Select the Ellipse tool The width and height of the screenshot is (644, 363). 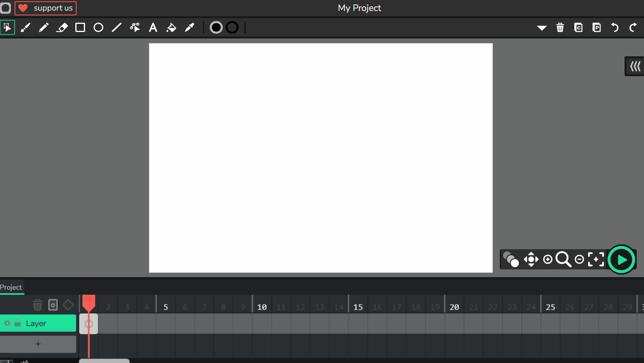click(x=98, y=28)
